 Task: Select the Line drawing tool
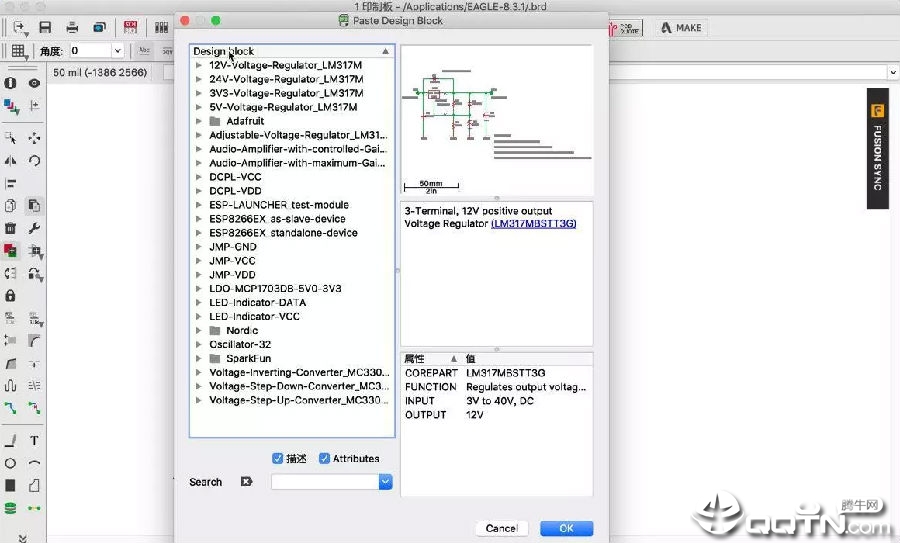[x=10, y=441]
